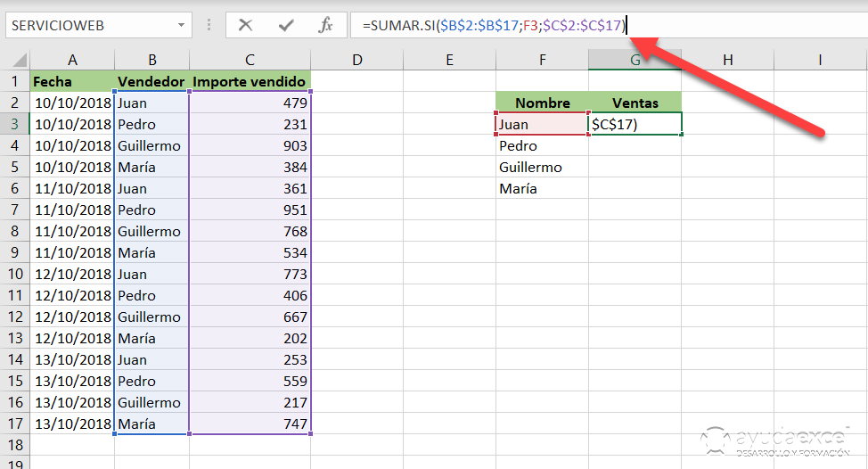Image resolution: width=868 pixels, height=469 pixels.
Task: Click inside the formula bar text
Action: coord(495,26)
